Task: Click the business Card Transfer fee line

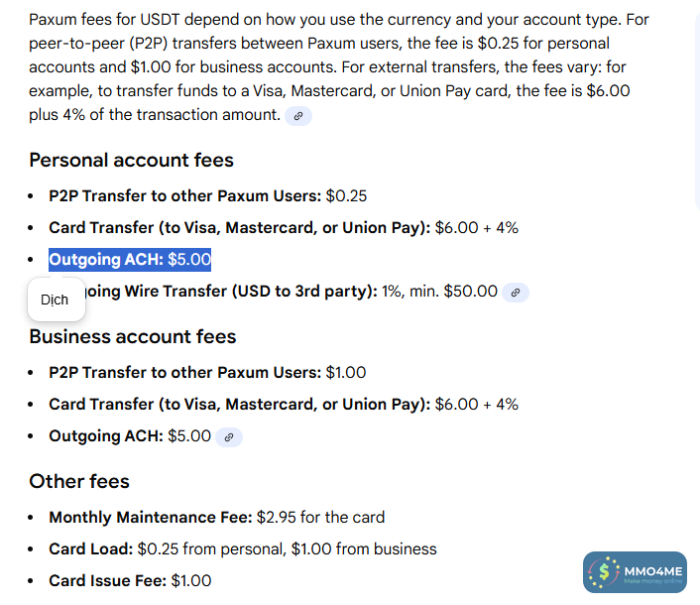Action: coord(283,405)
